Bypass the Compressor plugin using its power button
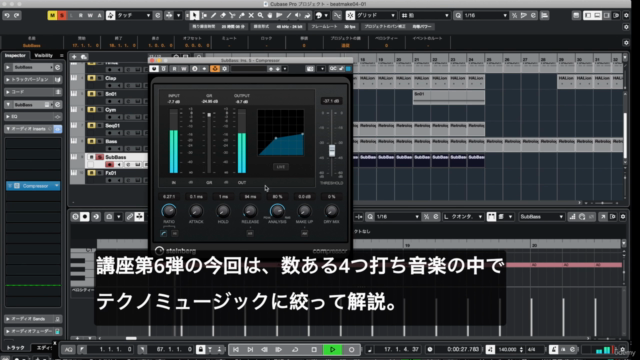The height and width of the screenshot is (360, 640). (154, 69)
